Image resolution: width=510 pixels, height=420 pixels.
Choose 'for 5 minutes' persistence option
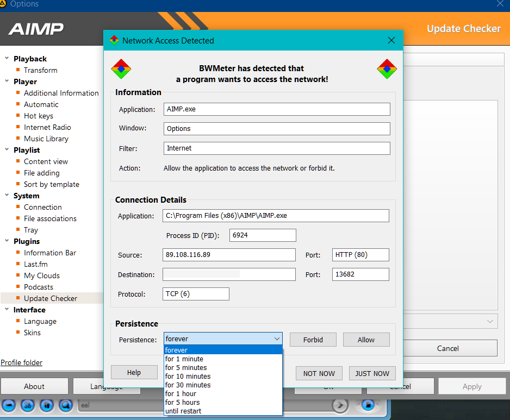(x=223, y=368)
